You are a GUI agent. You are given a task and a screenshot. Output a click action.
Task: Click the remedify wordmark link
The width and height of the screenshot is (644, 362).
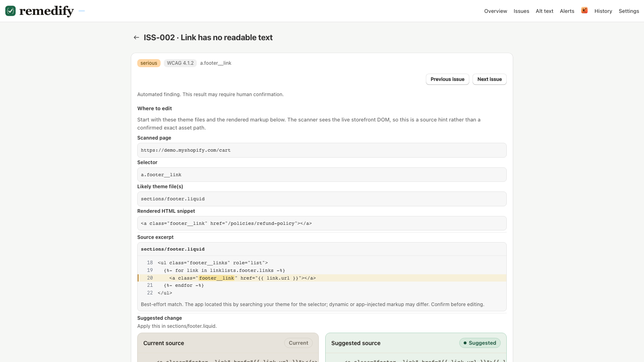(47, 11)
